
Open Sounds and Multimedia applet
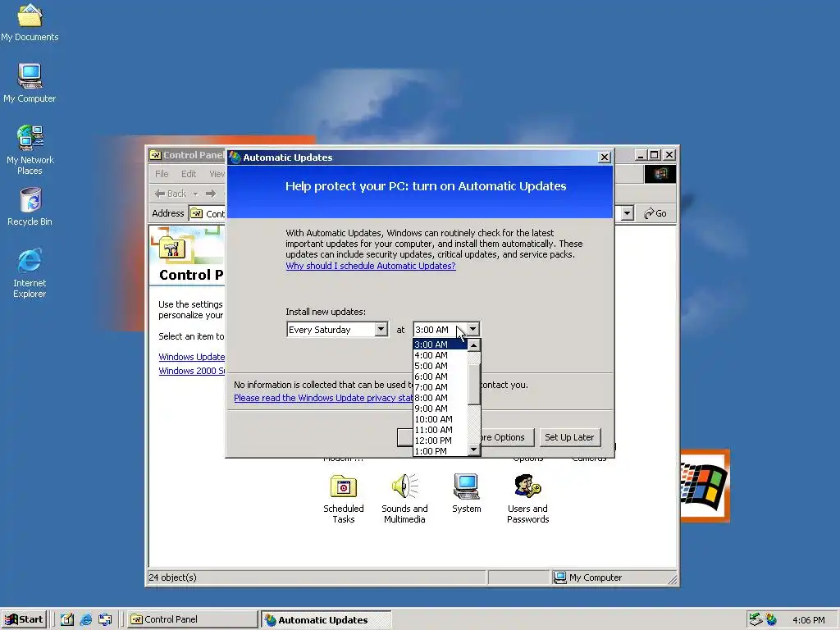[404, 499]
